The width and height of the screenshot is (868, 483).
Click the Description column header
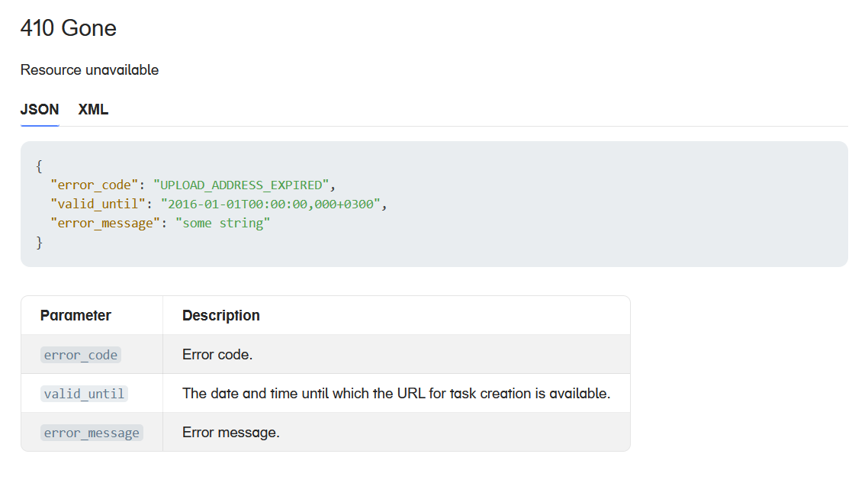(220, 316)
